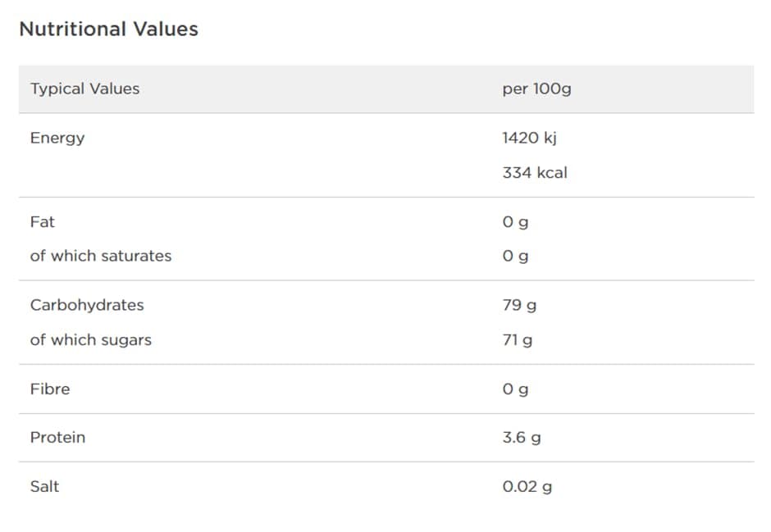
Task: Select the Fibre row label
Action: [x=50, y=389]
